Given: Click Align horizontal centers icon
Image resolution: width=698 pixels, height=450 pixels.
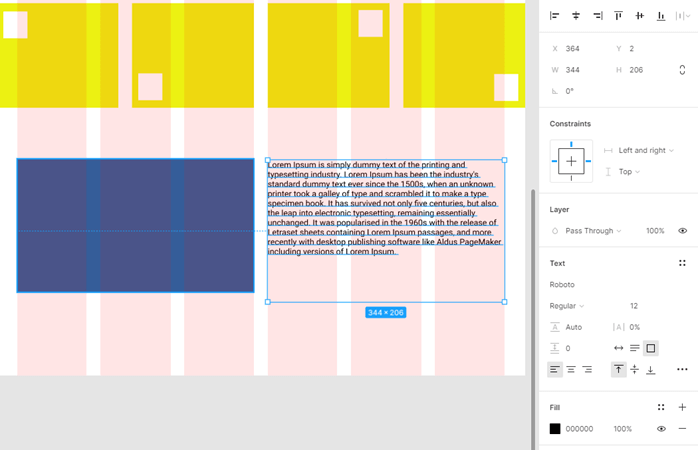Looking at the screenshot, I should 576,16.
